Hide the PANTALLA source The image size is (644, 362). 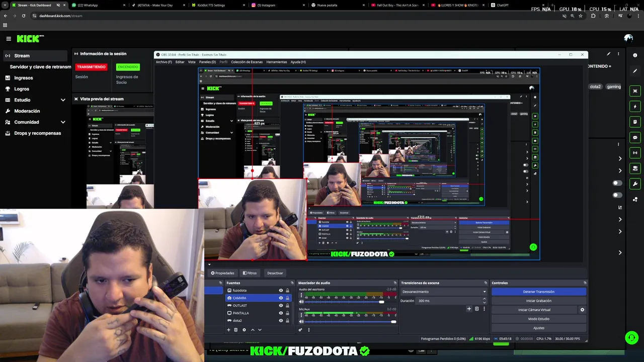(x=281, y=313)
